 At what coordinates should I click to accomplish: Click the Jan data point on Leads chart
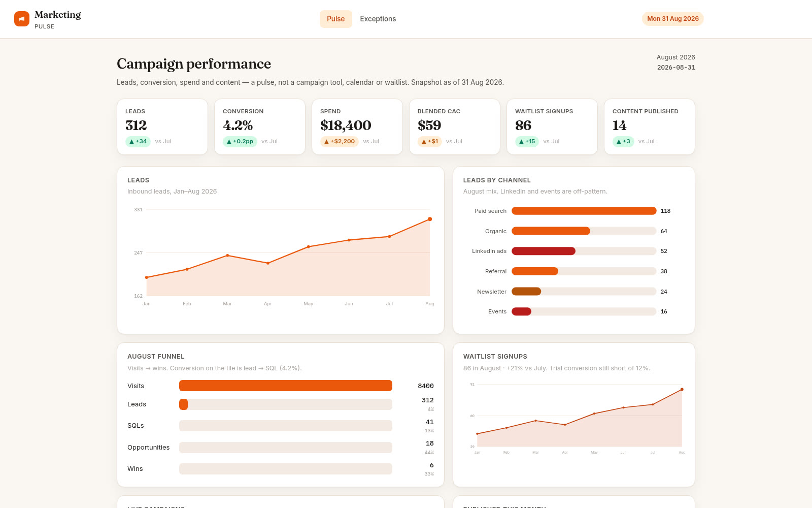coord(147,277)
